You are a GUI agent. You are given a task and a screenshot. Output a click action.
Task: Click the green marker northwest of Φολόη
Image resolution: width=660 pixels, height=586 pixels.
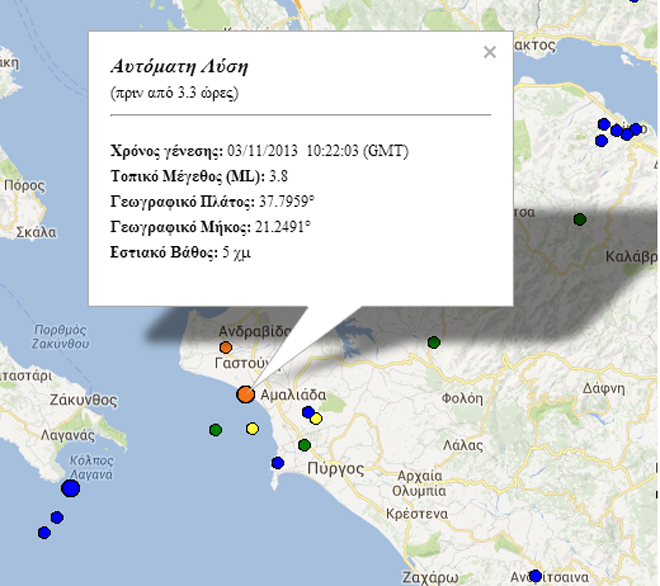pos(434,342)
